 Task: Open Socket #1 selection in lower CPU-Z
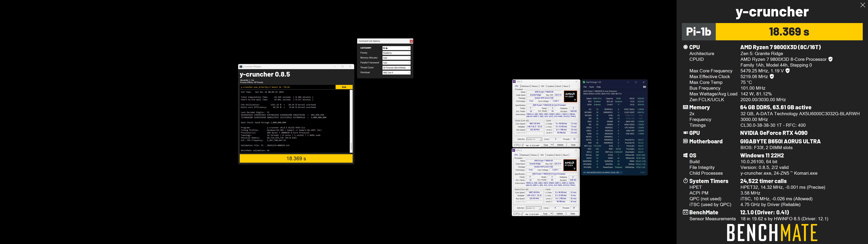(534, 208)
